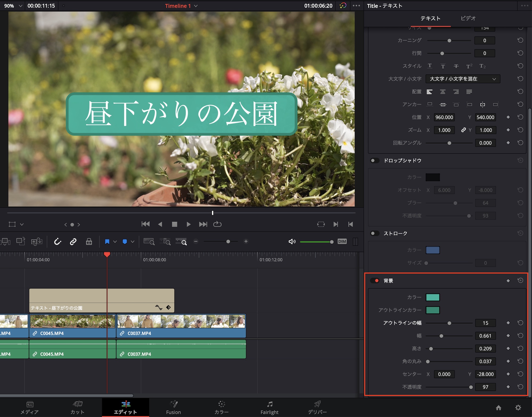The height and width of the screenshot is (417, 532).
Task: Click the position lock icon
Action: (89, 242)
